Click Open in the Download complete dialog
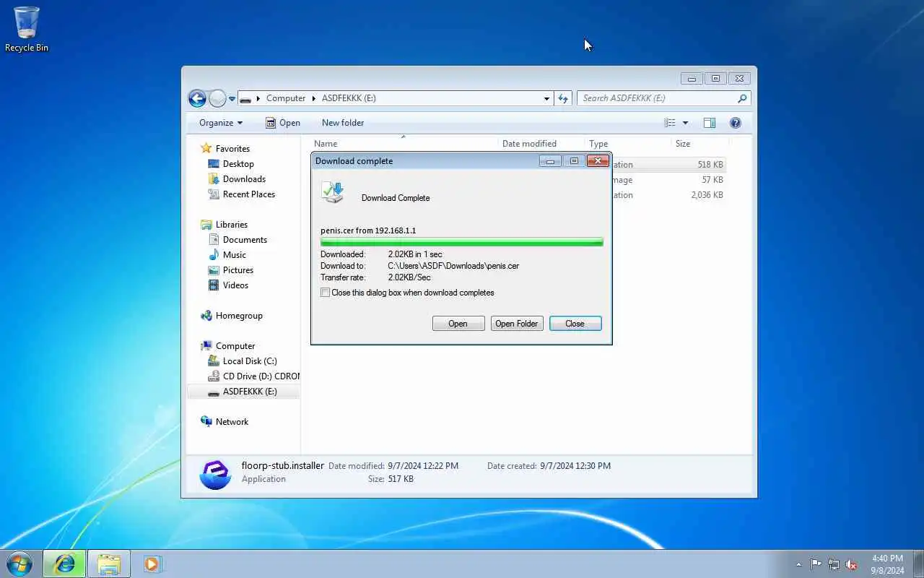Viewport: 924px width, 578px height. coord(458,324)
